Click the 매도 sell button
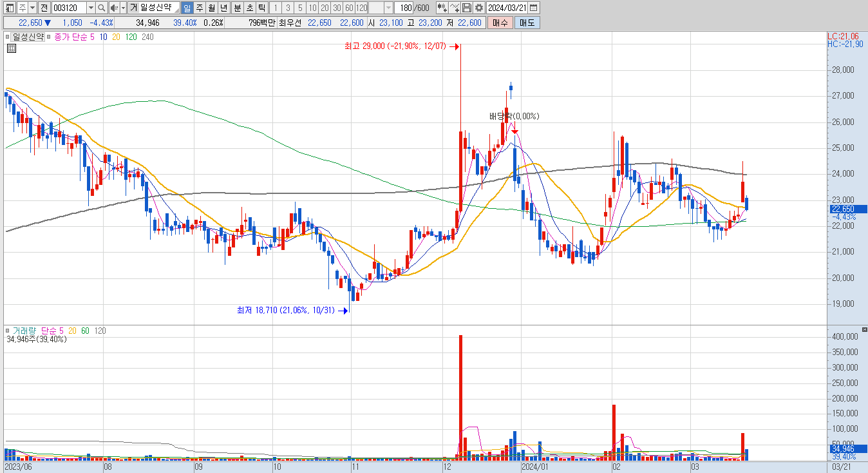The image size is (868, 473). click(x=527, y=23)
